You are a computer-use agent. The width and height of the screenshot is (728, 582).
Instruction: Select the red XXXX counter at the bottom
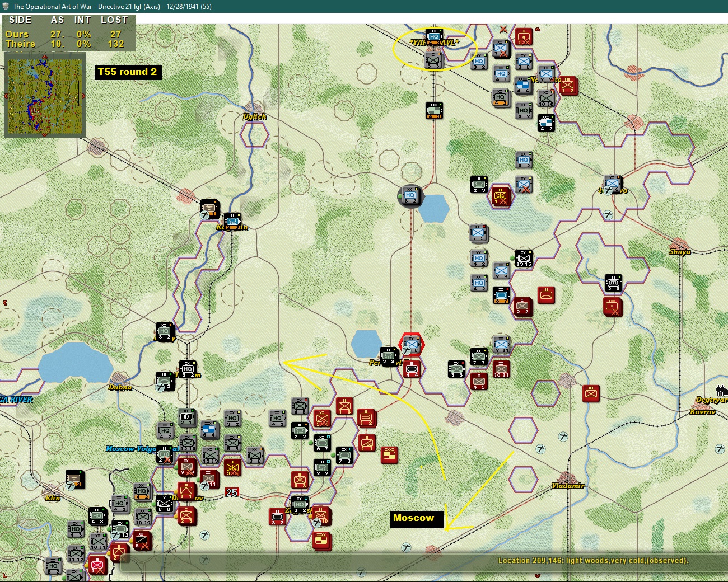(322, 541)
